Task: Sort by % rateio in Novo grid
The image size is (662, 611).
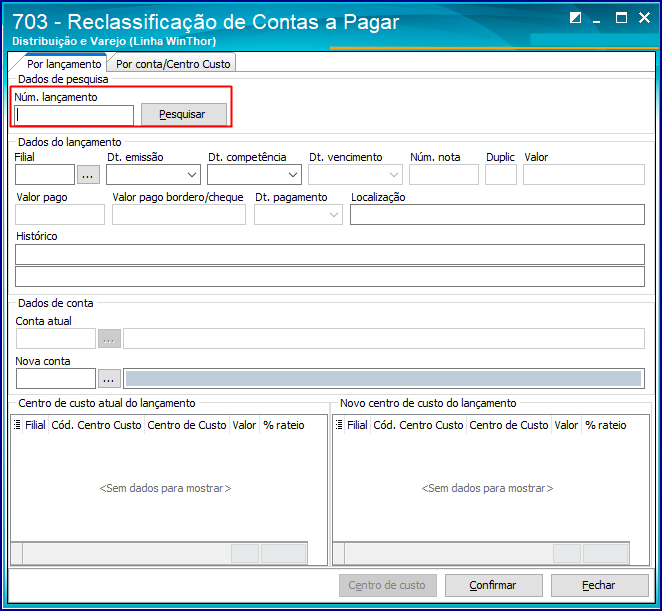Action: 606,425
